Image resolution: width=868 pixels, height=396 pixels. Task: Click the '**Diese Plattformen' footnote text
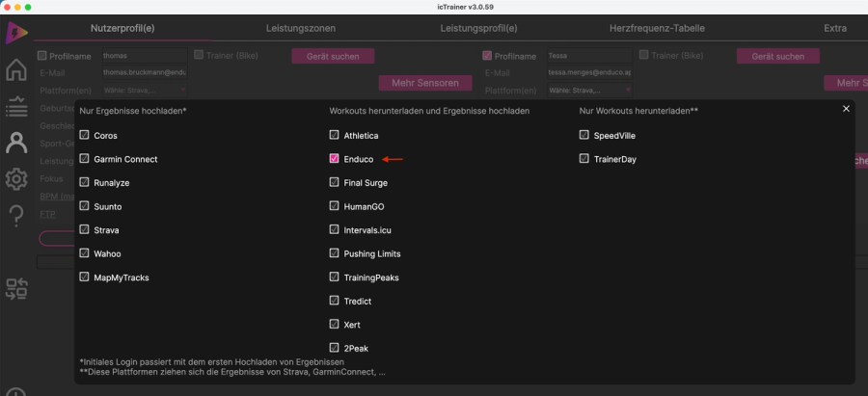[232, 372]
